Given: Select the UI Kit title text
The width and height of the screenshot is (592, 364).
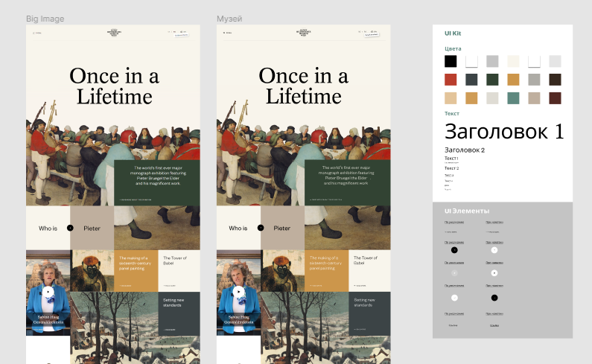Looking at the screenshot, I should tap(453, 33).
